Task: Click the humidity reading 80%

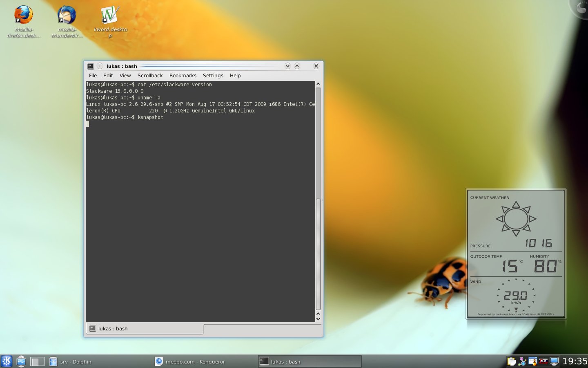Action: pos(547,266)
